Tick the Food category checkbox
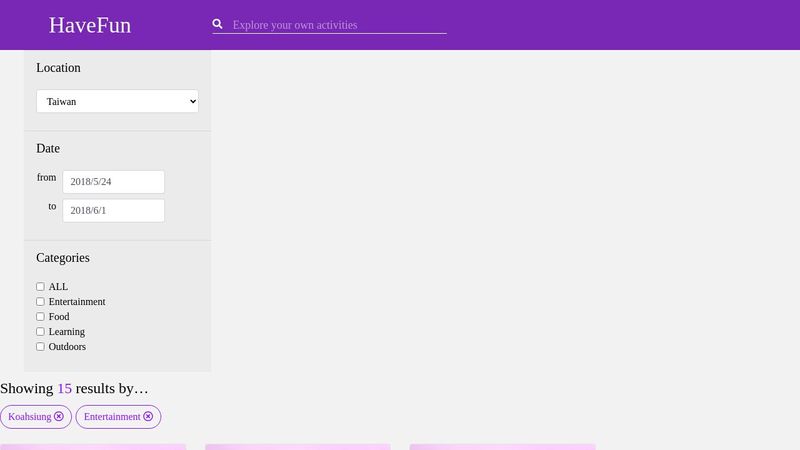Viewport: 800px width, 450px height. click(x=40, y=316)
